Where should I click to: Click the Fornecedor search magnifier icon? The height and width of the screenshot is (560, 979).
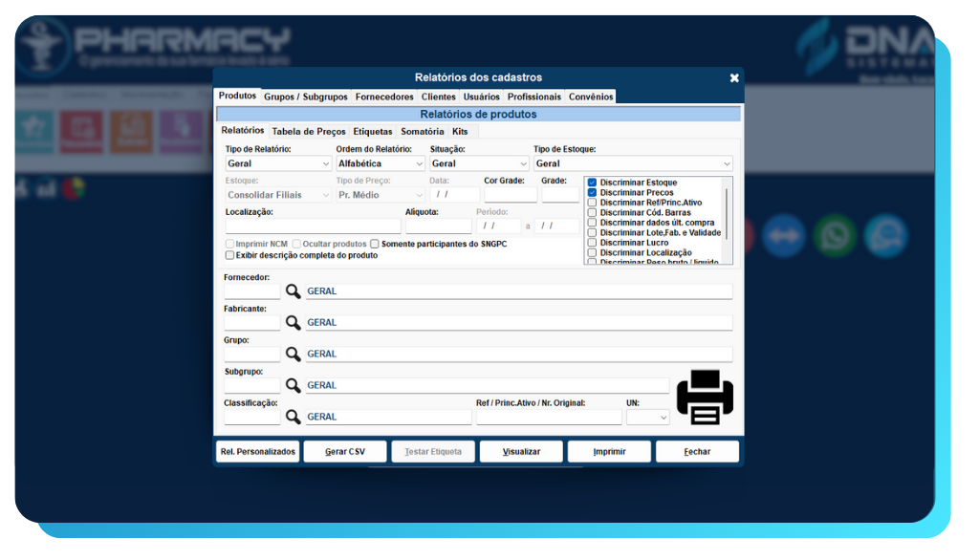pyautogui.click(x=293, y=291)
